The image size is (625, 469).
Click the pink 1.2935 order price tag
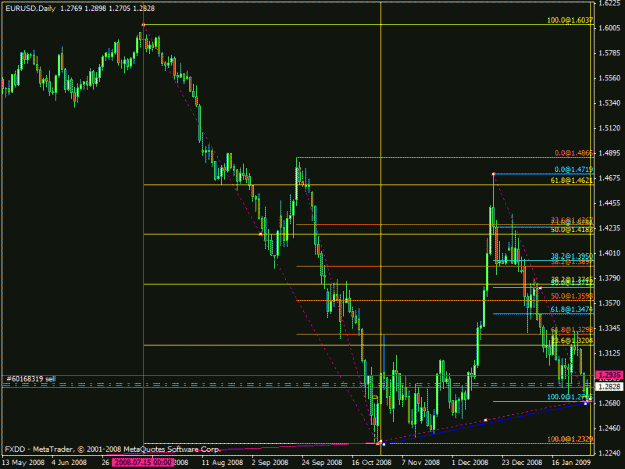click(x=609, y=375)
